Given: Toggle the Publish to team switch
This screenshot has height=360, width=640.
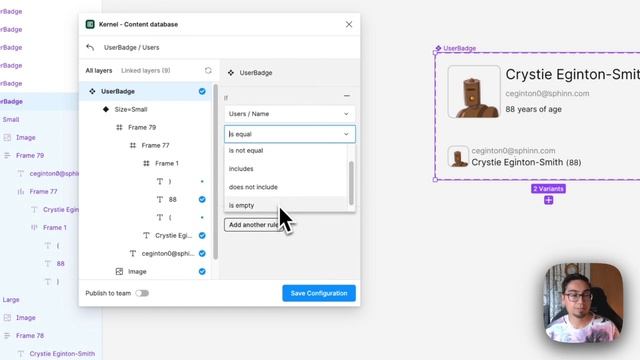Looking at the screenshot, I should click(x=142, y=293).
